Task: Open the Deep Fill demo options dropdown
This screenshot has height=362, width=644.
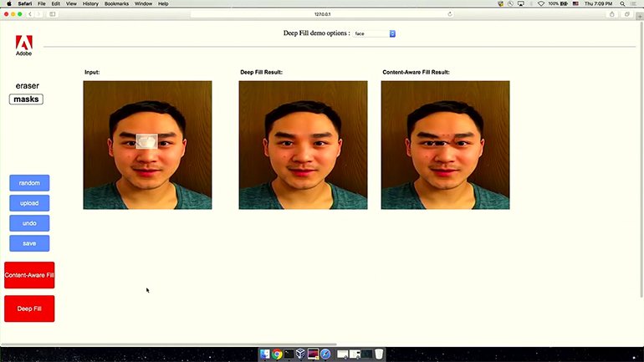Action: (x=374, y=33)
